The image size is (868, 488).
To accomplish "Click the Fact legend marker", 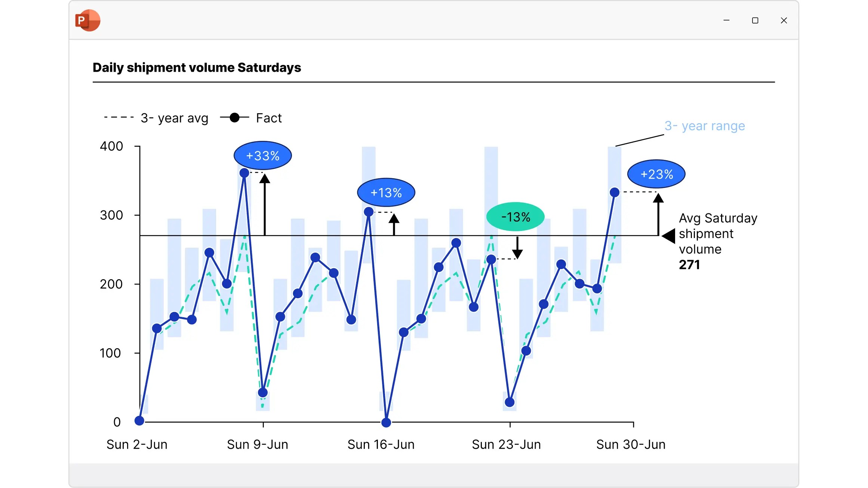I will pos(234,118).
